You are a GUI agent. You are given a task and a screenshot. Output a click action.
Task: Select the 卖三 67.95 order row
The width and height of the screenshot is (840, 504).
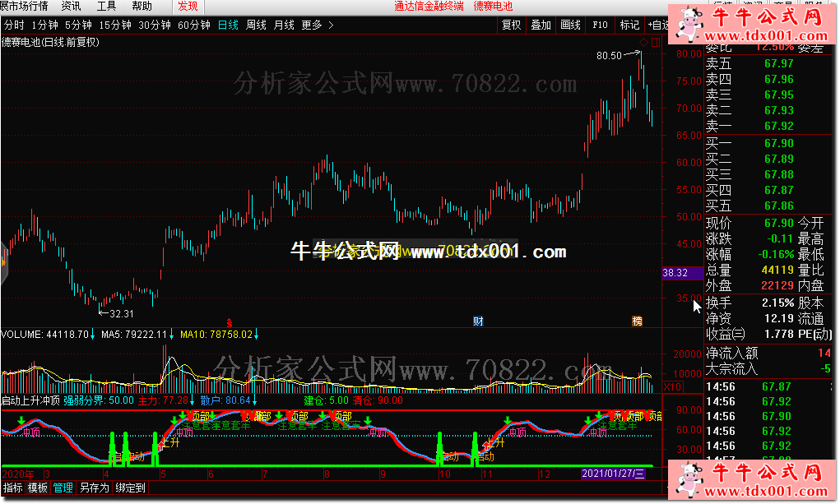tap(768, 95)
